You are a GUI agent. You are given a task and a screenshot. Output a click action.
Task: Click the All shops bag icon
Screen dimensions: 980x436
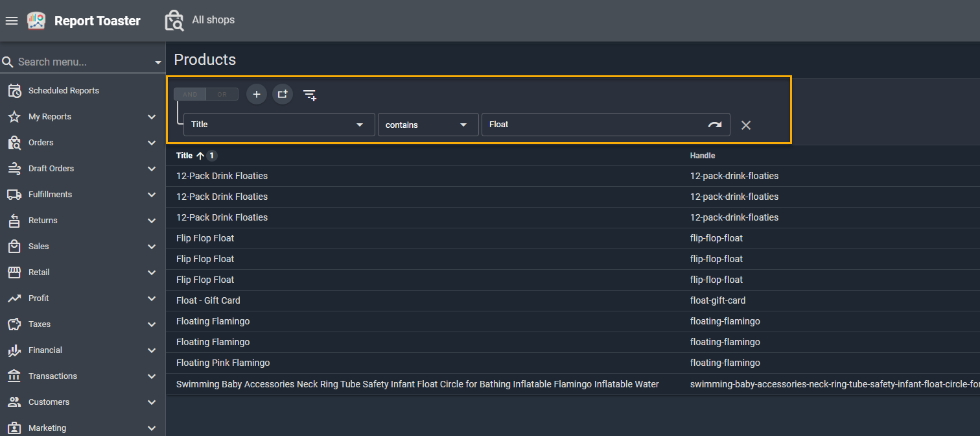174,21
